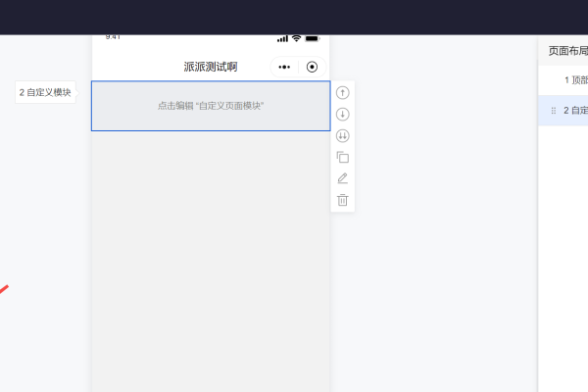
Task: Click the "页面布局" panel header
Action: click(x=563, y=51)
